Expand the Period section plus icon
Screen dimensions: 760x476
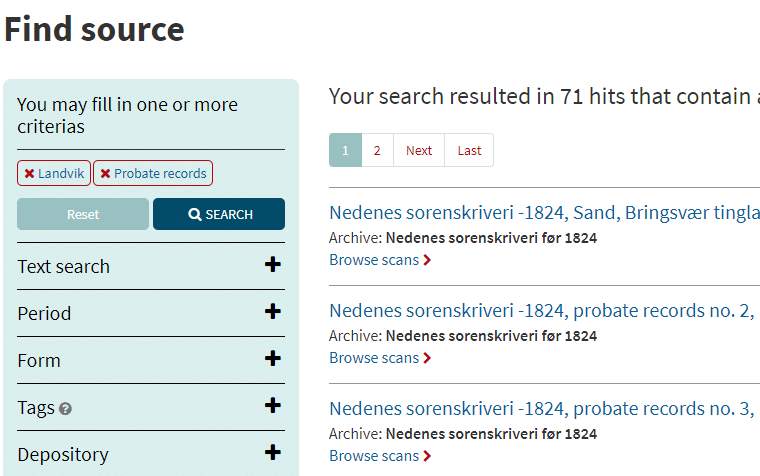[272, 312]
